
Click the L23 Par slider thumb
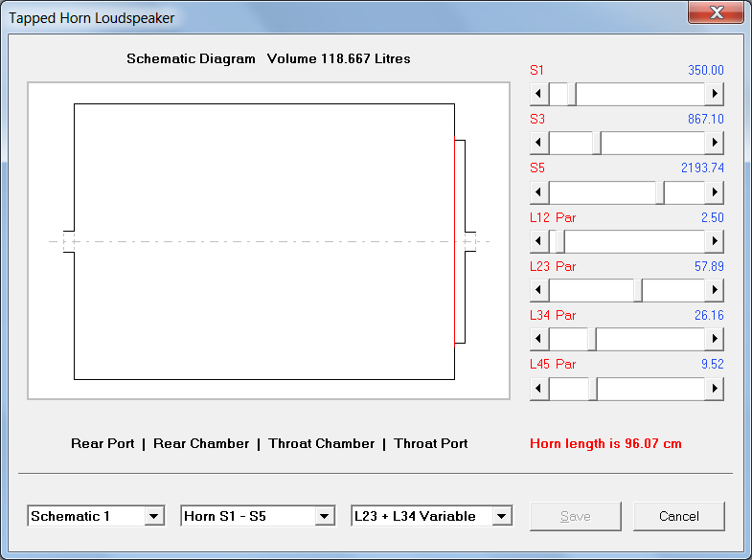pyautogui.click(x=638, y=289)
